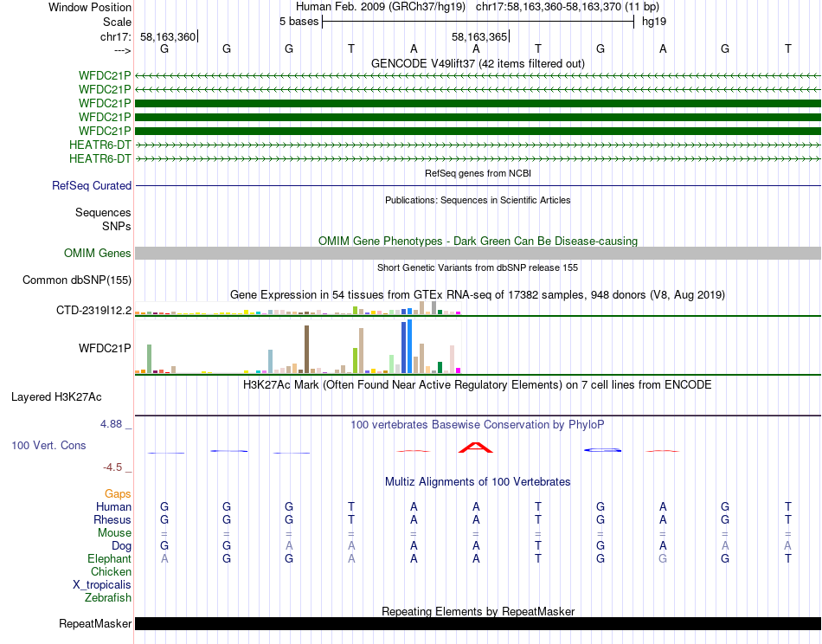Image resolution: width=822 pixels, height=644 pixels.
Task: Click the thick blue PhyloP conservation mark
Action: point(603,450)
